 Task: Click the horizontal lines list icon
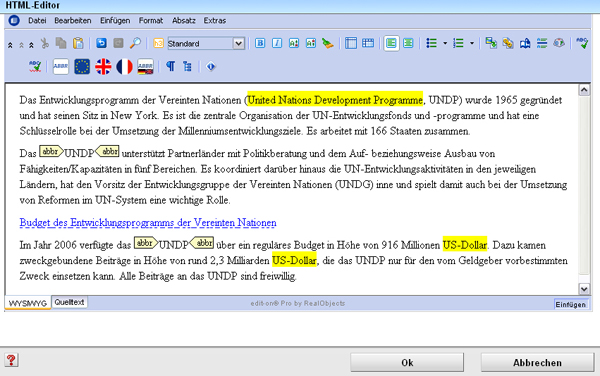pyautogui.click(x=542, y=43)
